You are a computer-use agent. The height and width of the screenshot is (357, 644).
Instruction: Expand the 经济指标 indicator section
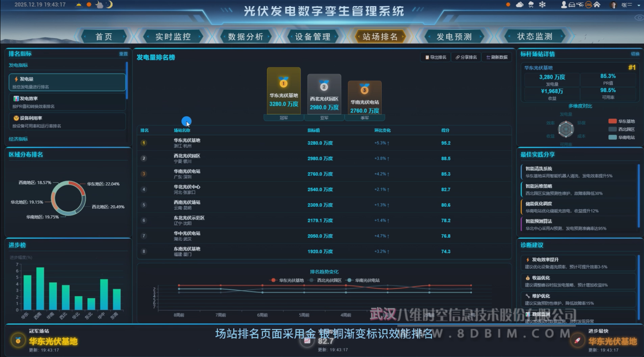click(18, 139)
